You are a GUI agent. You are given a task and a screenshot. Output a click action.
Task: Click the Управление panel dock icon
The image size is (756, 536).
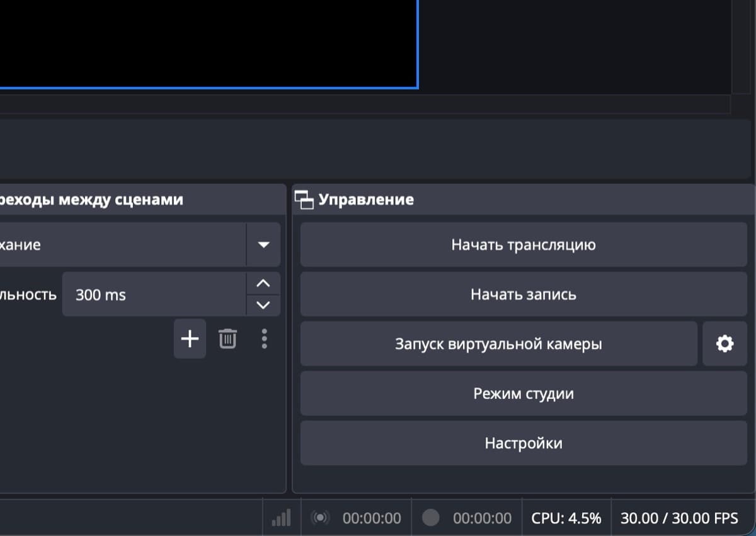[304, 200]
